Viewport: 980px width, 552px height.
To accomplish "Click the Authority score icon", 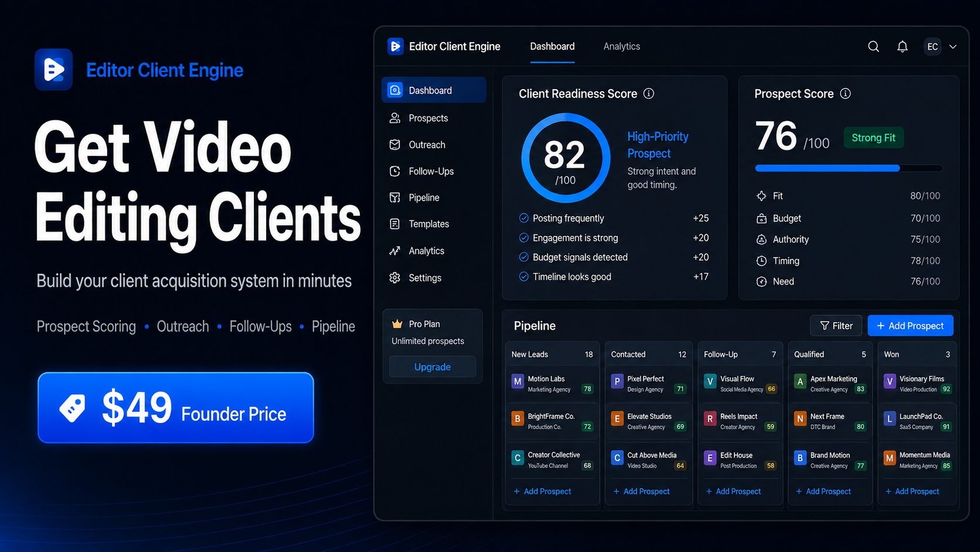I will click(x=761, y=239).
